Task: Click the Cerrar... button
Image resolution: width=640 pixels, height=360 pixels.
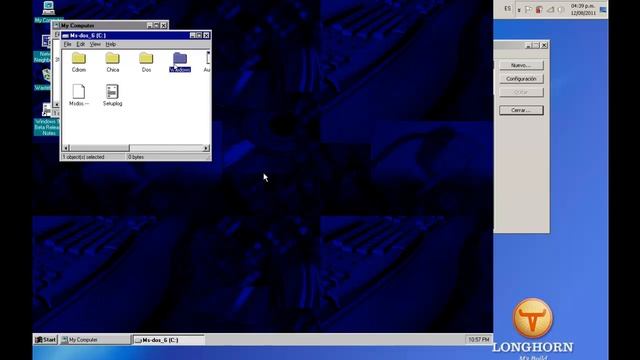Action: click(521, 110)
